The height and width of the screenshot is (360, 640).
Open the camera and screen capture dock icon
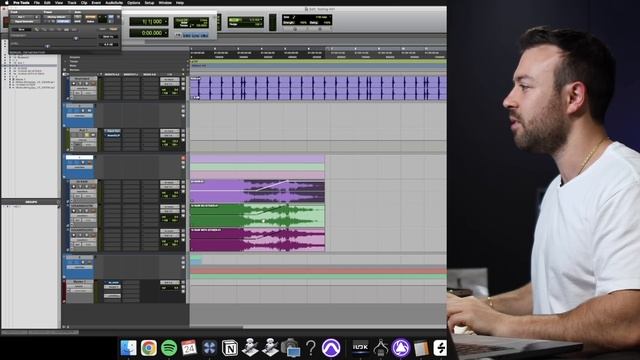(x=291, y=348)
